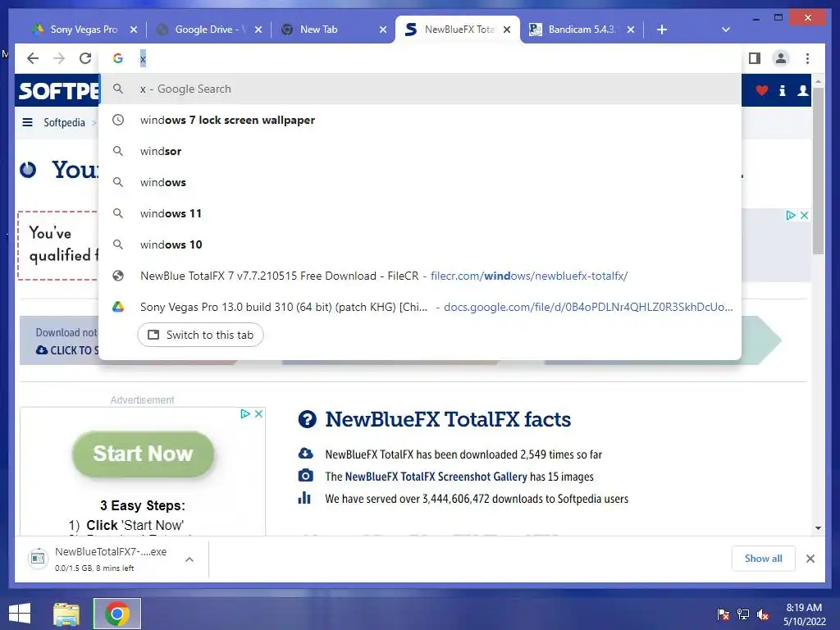840x630 pixels.
Task: Click the Softpedia breadcrumb link
Action: (x=64, y=123)
